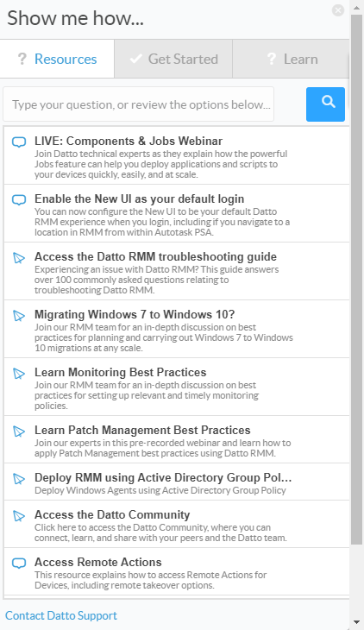
Task: Click speech bubble icon beside Access Remote Actions
Action: 19,563
